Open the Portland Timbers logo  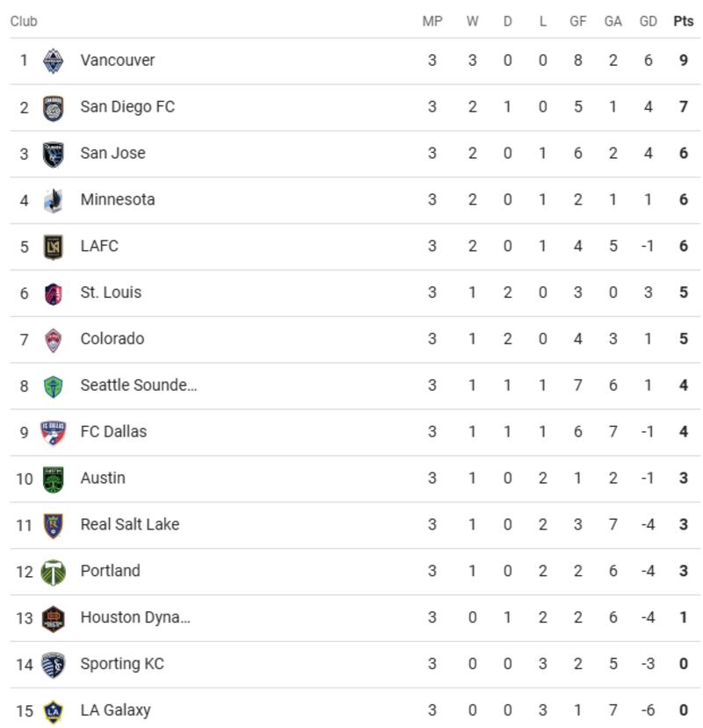54,572
